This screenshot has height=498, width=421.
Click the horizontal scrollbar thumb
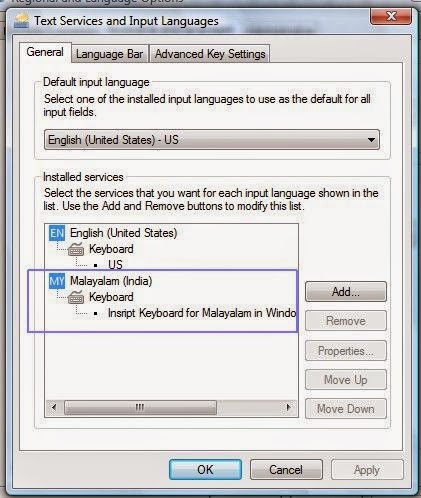pos(140,407)
